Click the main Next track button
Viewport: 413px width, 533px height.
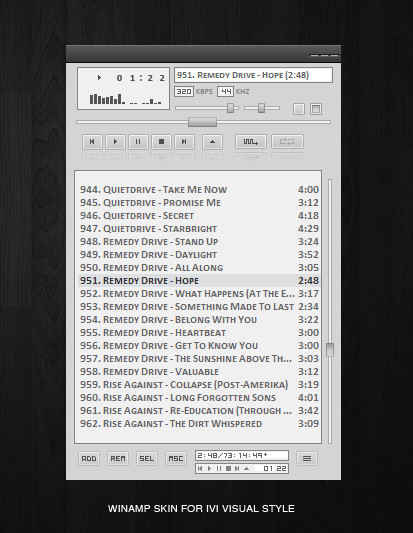(184, 142)
